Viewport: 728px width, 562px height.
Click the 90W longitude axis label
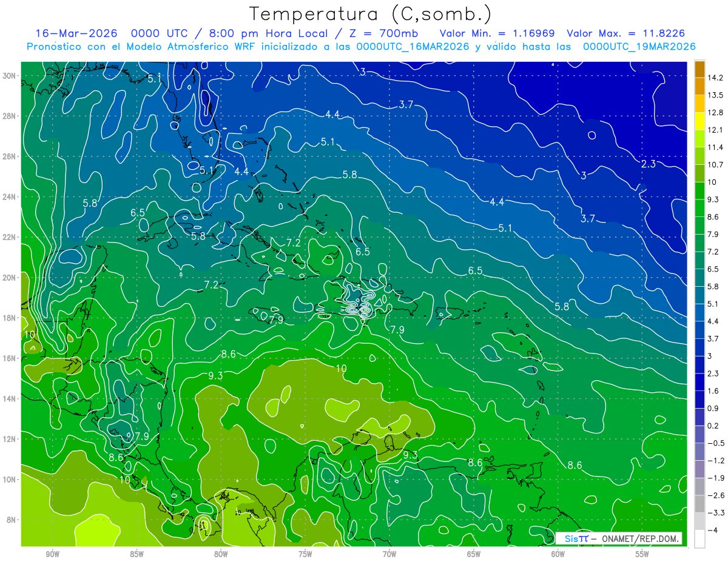pos(53,554)
